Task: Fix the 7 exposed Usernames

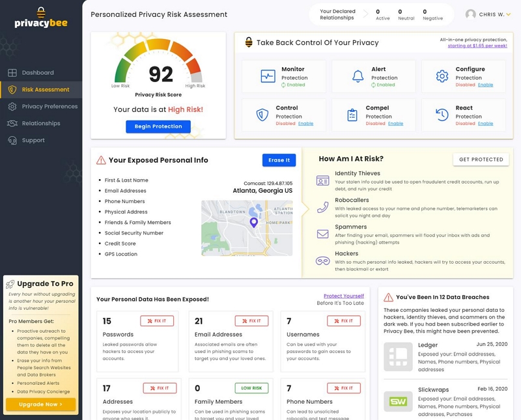Action: click(344, 321)
